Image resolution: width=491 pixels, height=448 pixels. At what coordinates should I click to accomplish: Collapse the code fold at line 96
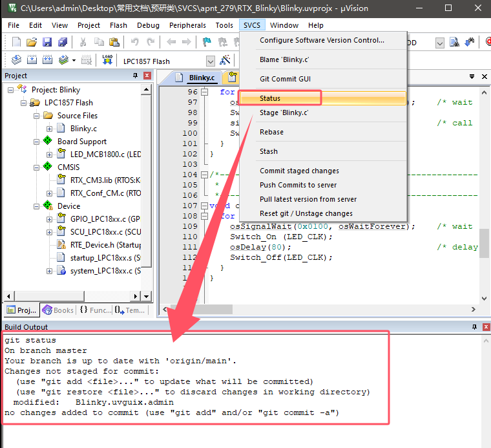(x=204, y=92)
